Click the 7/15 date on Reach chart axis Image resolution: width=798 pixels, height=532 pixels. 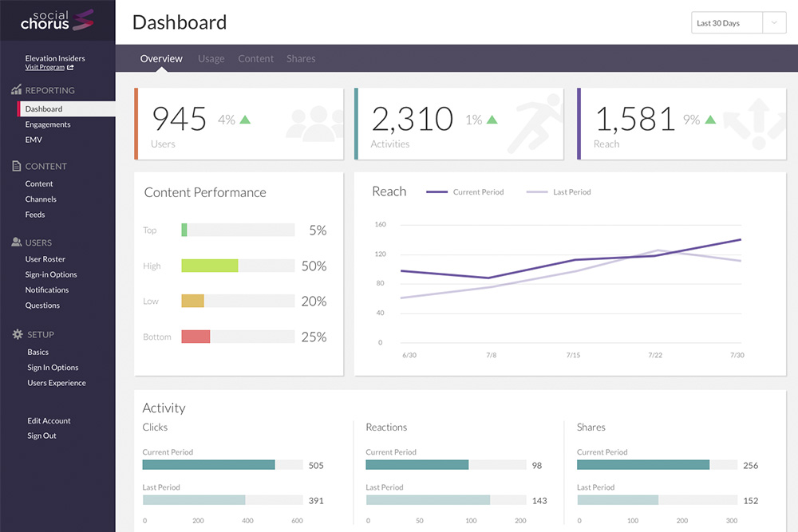point(573,354)
